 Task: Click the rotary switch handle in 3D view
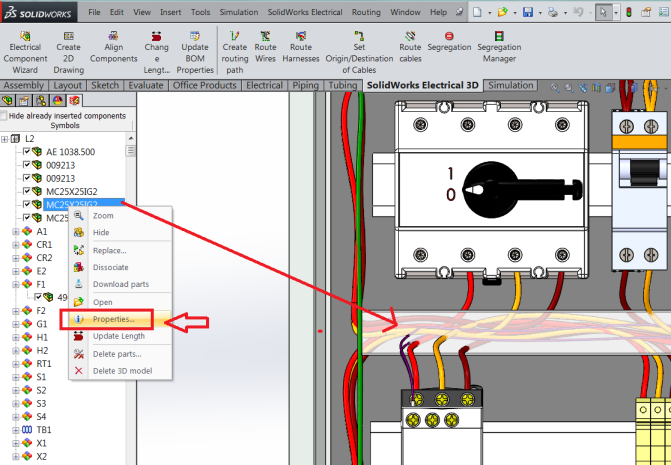[x=520, y=189]
